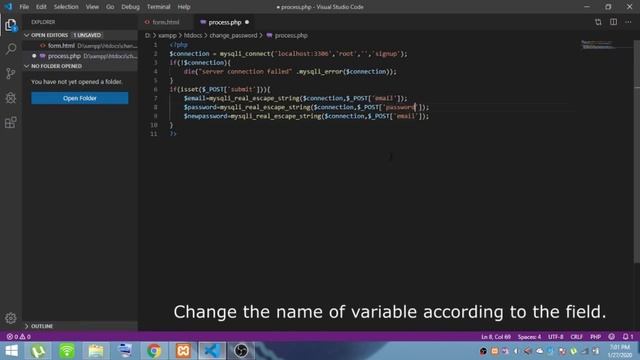Open the Edit menu

tap(41, 7)
